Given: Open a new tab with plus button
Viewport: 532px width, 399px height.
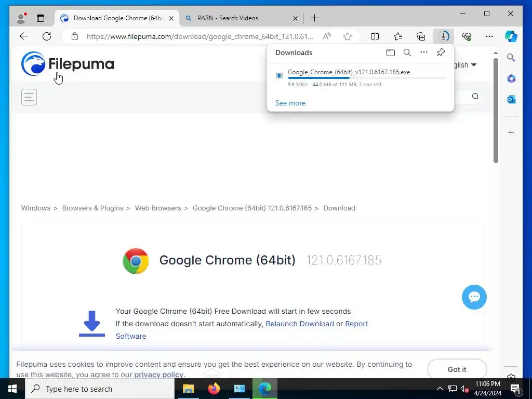Looking at the screenshot, I should (x=314, y=18).
